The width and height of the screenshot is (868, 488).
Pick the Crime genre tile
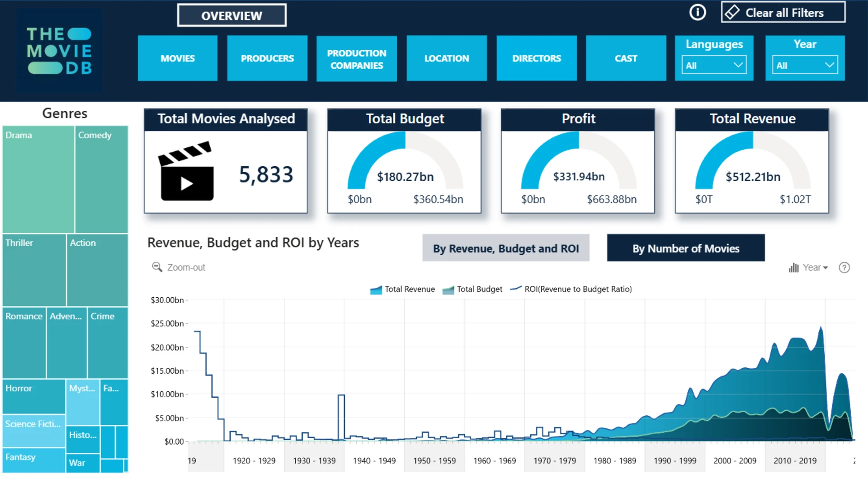tap(108, 343)
